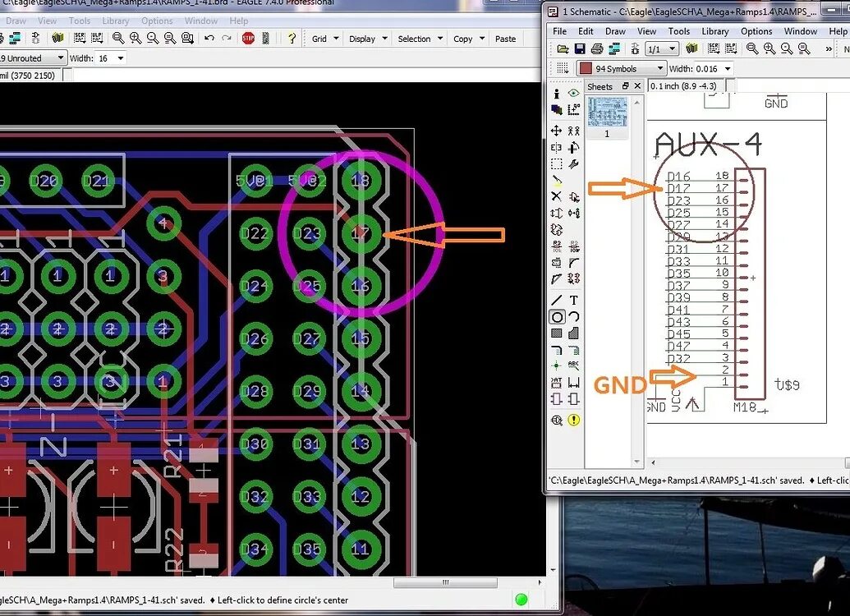Select the Value tool

click(573, 246)
